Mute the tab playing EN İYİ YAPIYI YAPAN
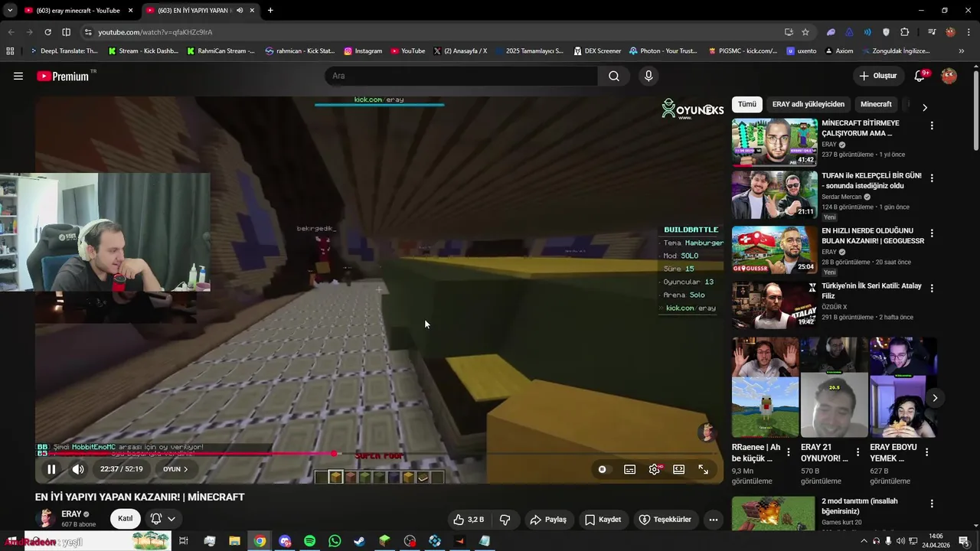 (240, 11)
